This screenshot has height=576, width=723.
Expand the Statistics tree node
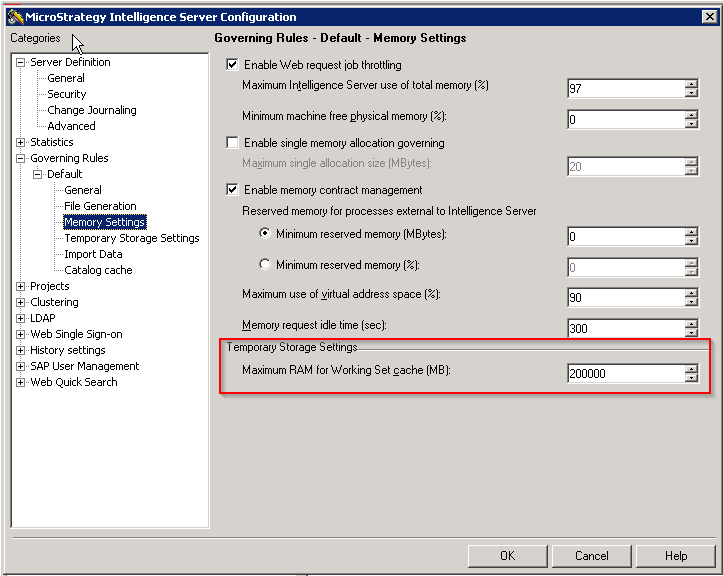[x=21, y=142]
